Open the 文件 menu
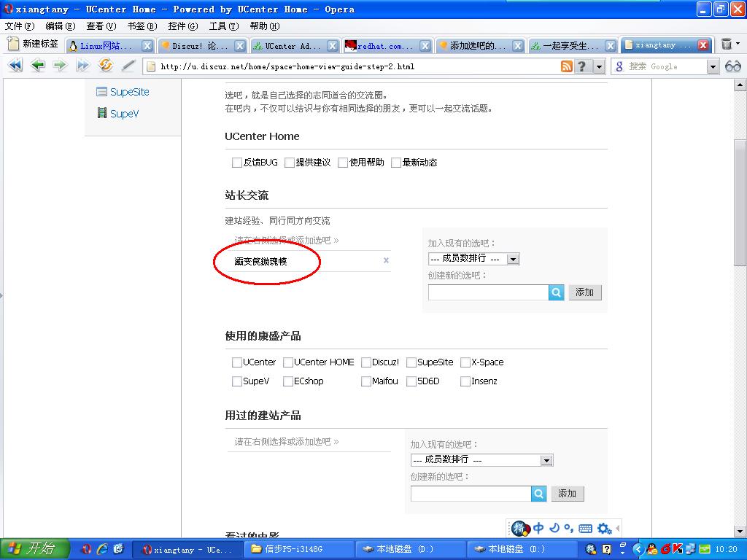The height and width of the screenshot is (560, 747). [x=20, y=26]
